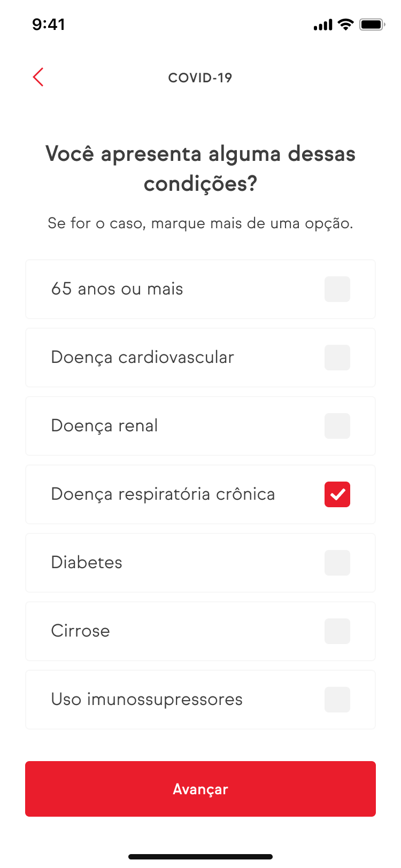Toggle the "Uso imunossupressores" checkbox
The height and width of the screenshot is (868, 401).
pyautogui.click(x=337, y=700)
